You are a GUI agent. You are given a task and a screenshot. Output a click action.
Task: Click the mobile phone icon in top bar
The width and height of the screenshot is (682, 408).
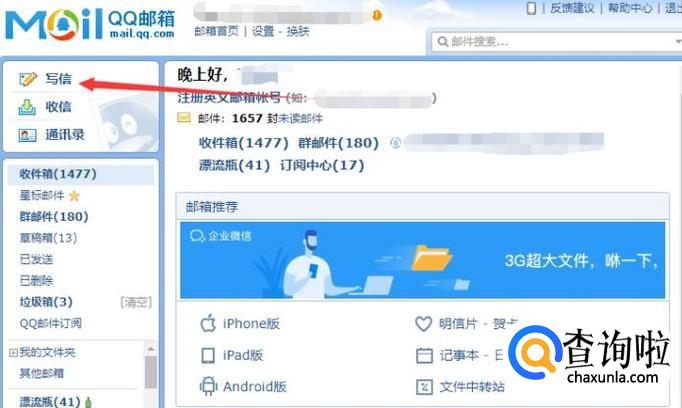point(531,8)
